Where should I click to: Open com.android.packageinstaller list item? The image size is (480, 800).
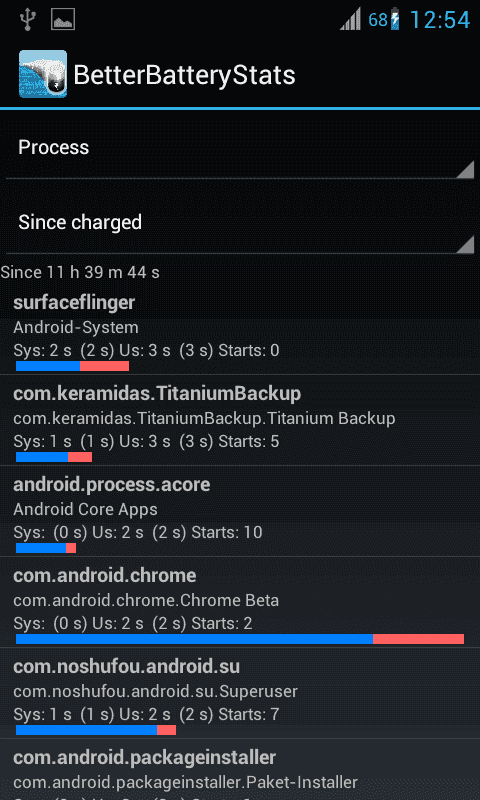(240, 770)
